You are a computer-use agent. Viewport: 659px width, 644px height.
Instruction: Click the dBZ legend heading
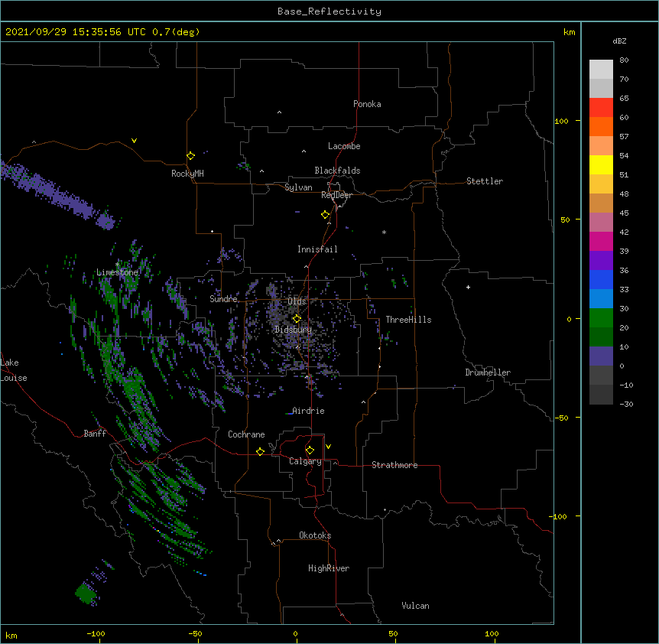click(x=619, y=41)
